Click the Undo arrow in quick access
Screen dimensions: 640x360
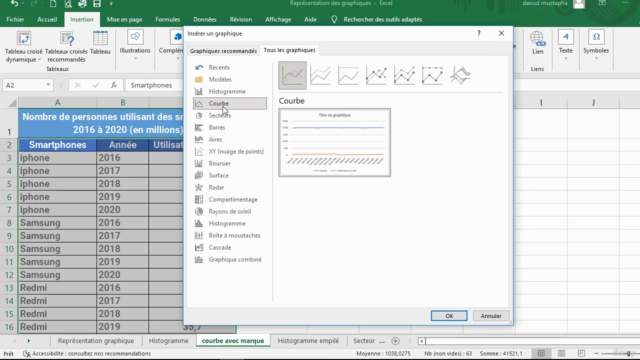[15, 4]
